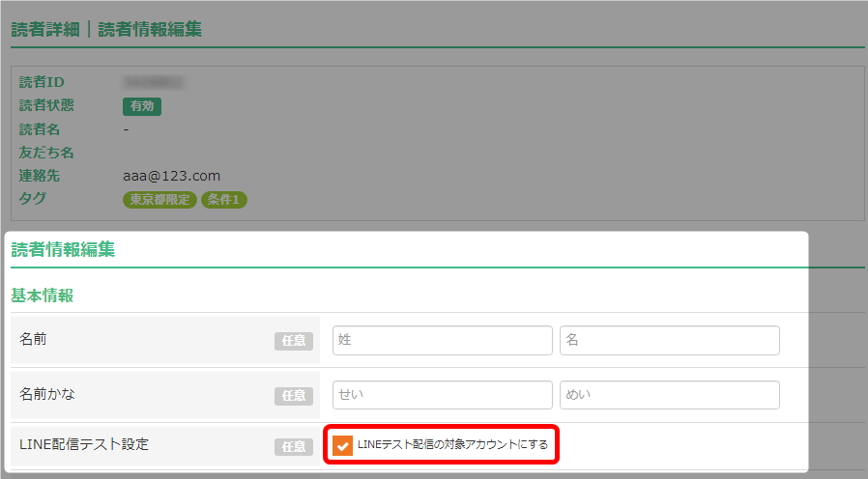868x479 pixels.
Task: Click the LINEテスト配信の対象アカウントにする label text
Action: click(452, 444)
